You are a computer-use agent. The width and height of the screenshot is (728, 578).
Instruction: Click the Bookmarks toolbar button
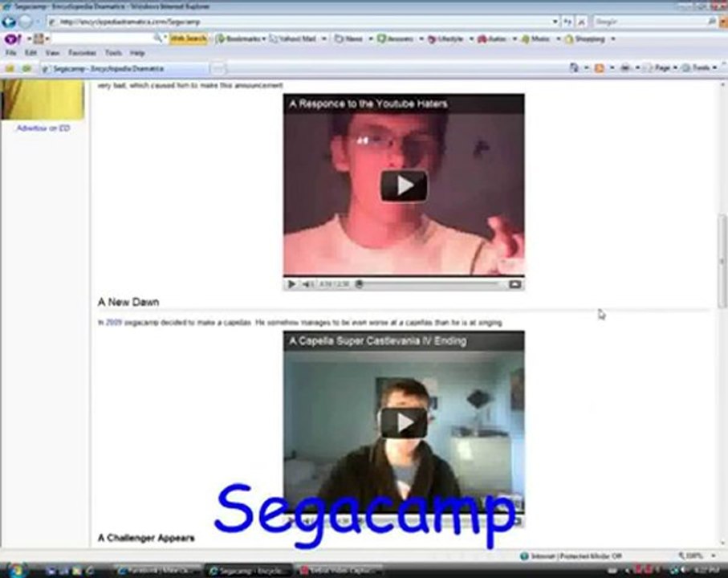pyautogui.click(x=238, y=39)
